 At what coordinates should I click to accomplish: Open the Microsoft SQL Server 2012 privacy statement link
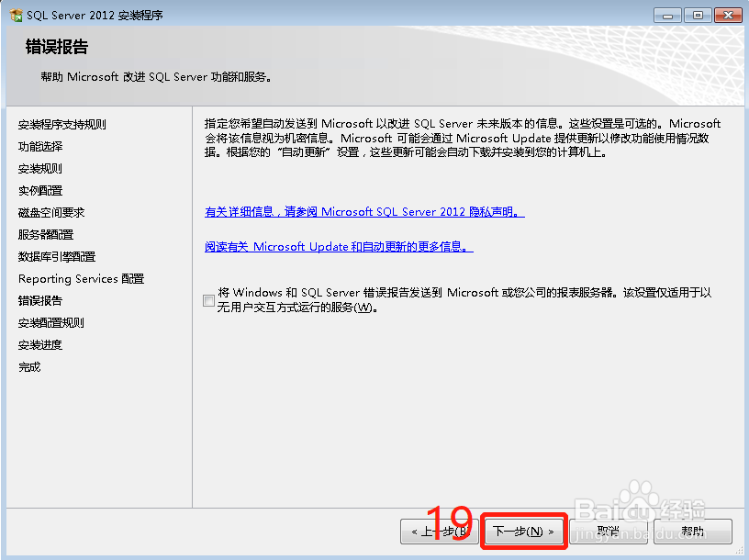[x=364, y=212]
